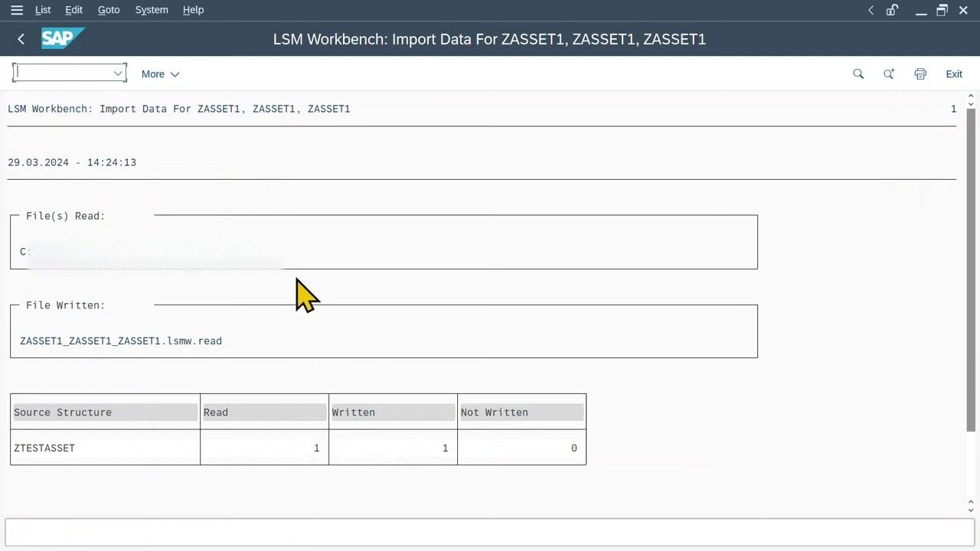This screenshot has height=551, width=980.
Task: Open the Find search icon
Action: click(x=858, y=74)
